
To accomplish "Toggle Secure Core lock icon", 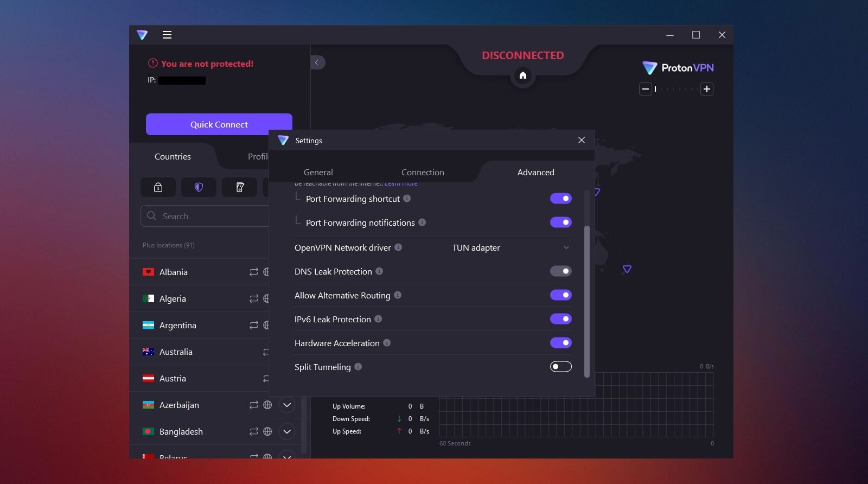I will tap(158, 187).
